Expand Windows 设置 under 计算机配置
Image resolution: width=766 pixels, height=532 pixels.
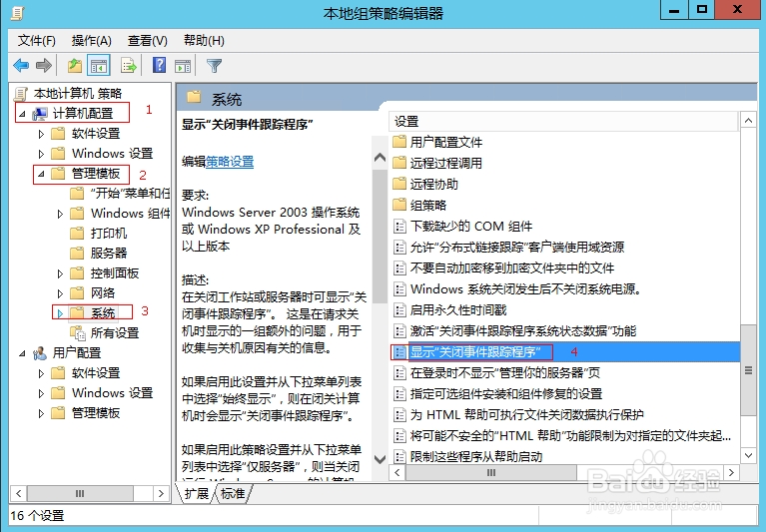pyautogui.click(x=41, y=154)
